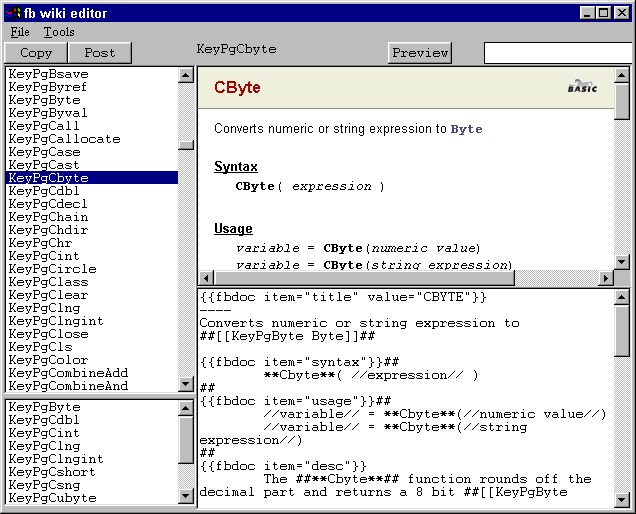Select KeyPgClng in upper page list

click(x=92, y=308)
